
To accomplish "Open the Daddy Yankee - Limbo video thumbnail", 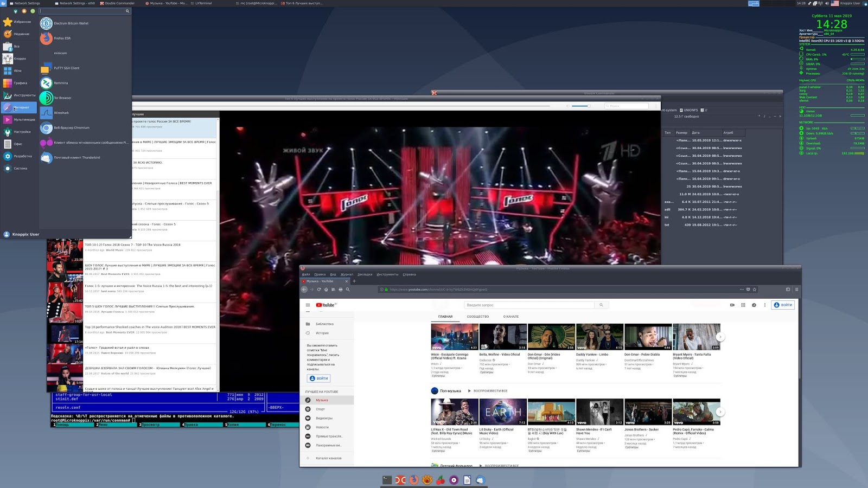I will pos(599,337).
